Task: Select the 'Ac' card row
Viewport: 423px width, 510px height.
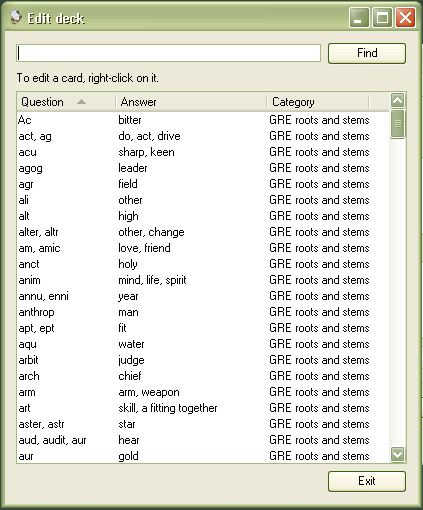Action: 203,120
